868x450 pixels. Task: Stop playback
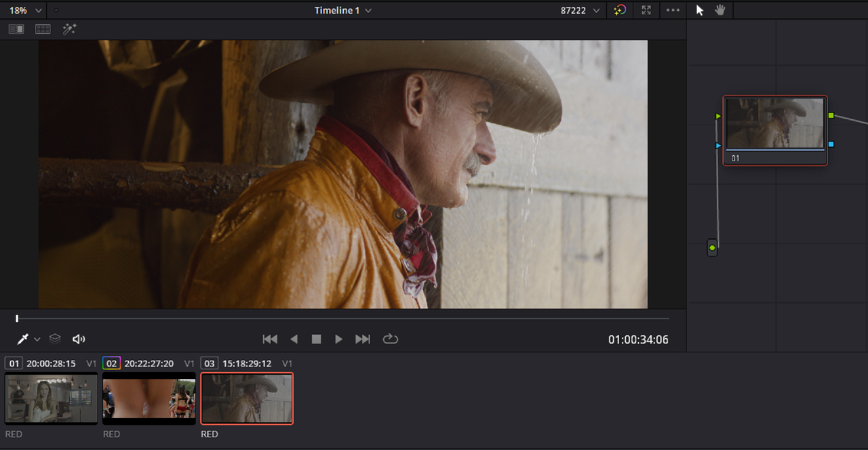click(x=316, y=339)
